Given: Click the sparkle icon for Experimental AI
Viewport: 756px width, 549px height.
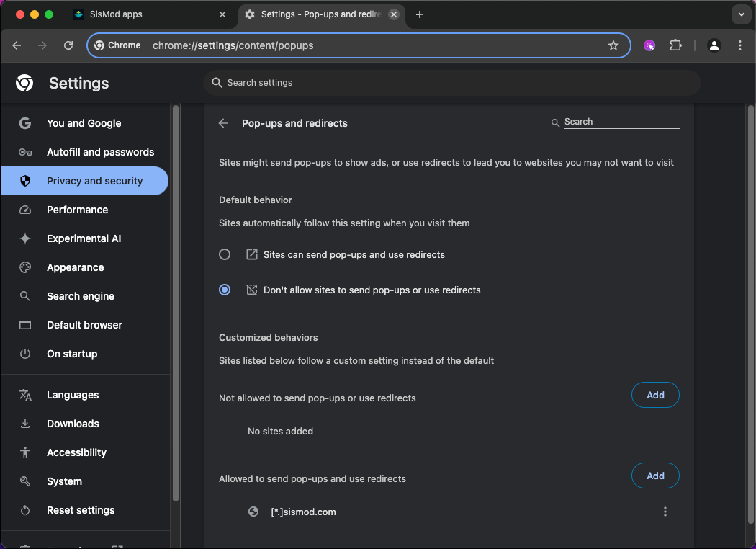Looking at the screenshot, I should pyautogui.click(x=25, y=238).
